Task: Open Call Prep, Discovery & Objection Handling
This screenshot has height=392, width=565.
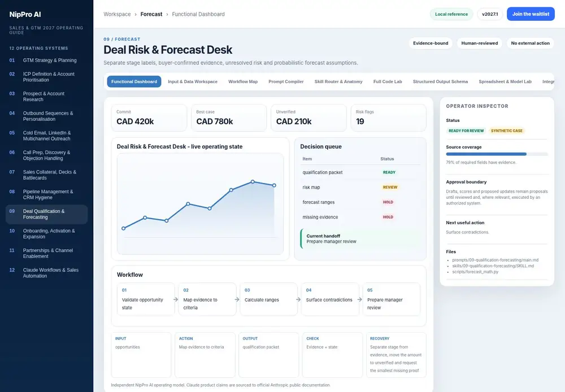Action: 46,155
